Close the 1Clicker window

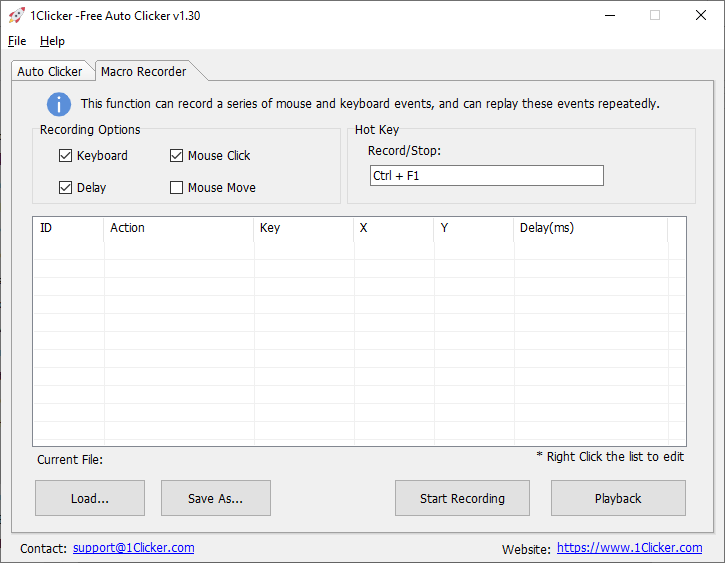point(701,15)
